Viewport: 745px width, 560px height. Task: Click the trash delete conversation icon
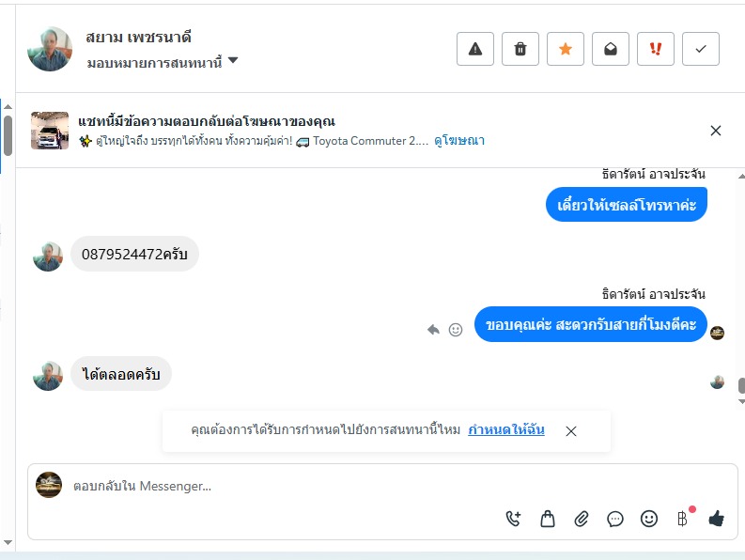point(520,49)
